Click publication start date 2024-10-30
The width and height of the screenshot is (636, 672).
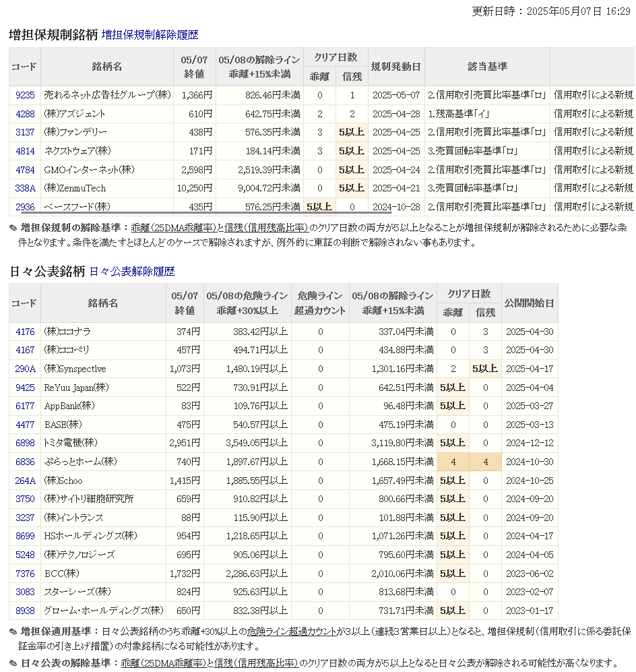pos(530,462)
